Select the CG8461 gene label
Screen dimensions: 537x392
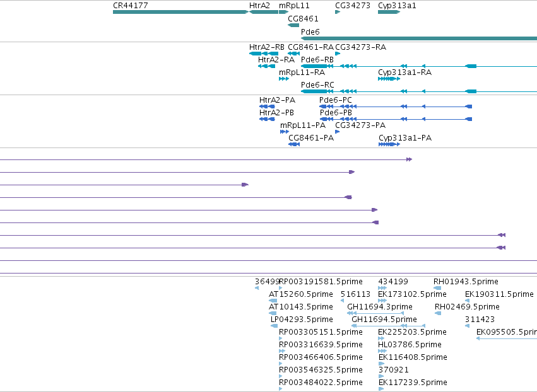click(x=303, y=18)
